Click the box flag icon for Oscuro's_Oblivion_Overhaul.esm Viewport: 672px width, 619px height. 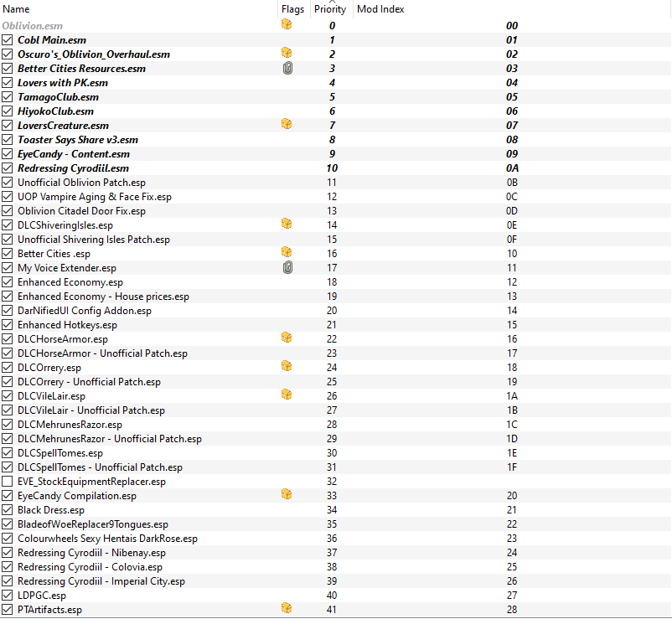click(287, 53)
